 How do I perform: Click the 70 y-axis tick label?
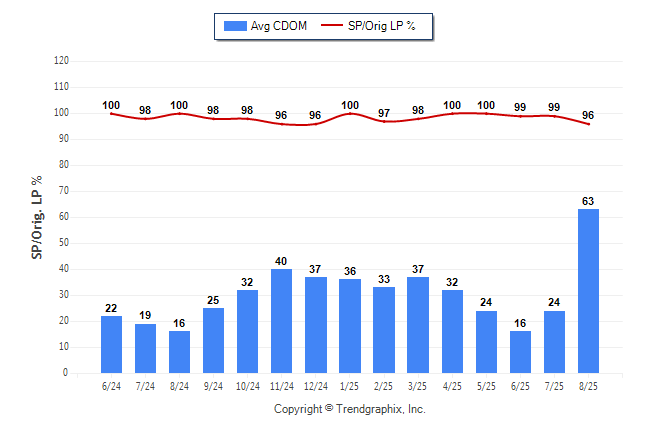click(64, 190)
